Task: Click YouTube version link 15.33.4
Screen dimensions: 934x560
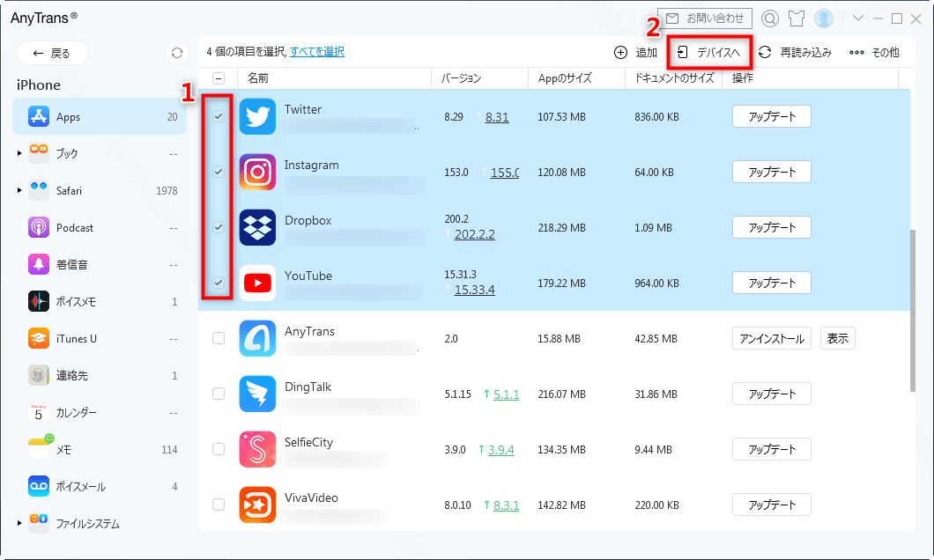Action: 475,290
